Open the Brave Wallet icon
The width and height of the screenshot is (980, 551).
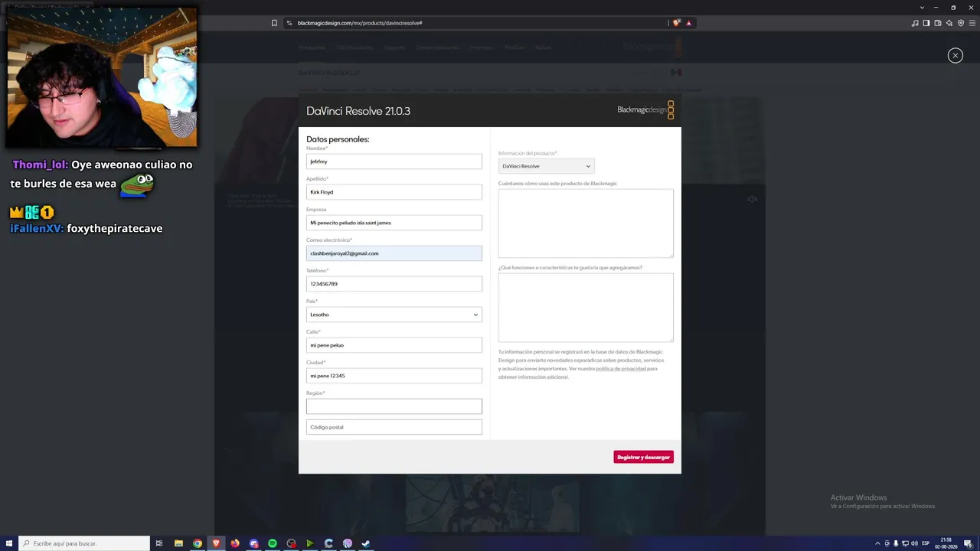938,23
